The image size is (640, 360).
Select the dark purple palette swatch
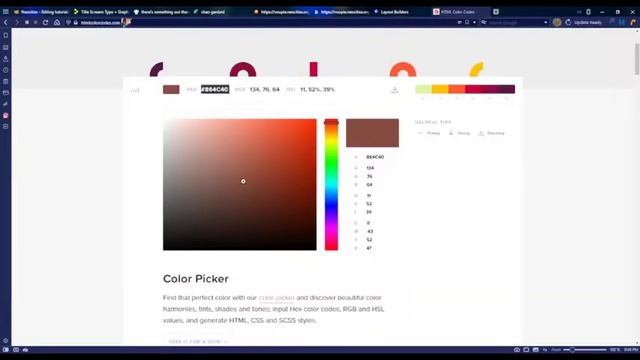[507, 89]
